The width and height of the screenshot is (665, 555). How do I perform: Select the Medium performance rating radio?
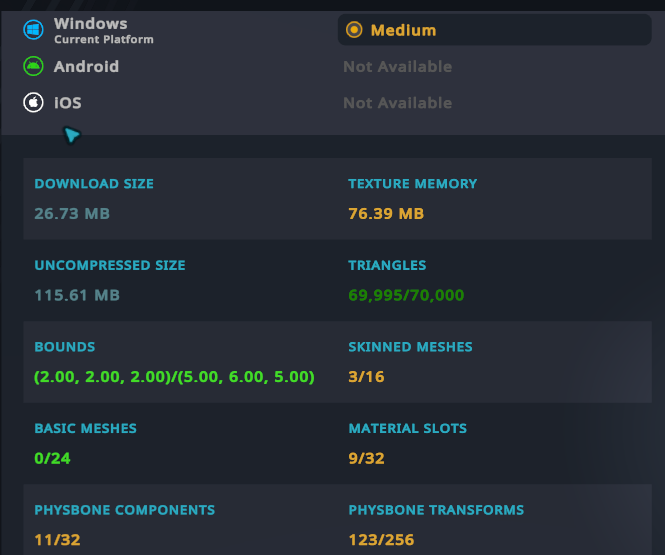[x=354, y=30]
